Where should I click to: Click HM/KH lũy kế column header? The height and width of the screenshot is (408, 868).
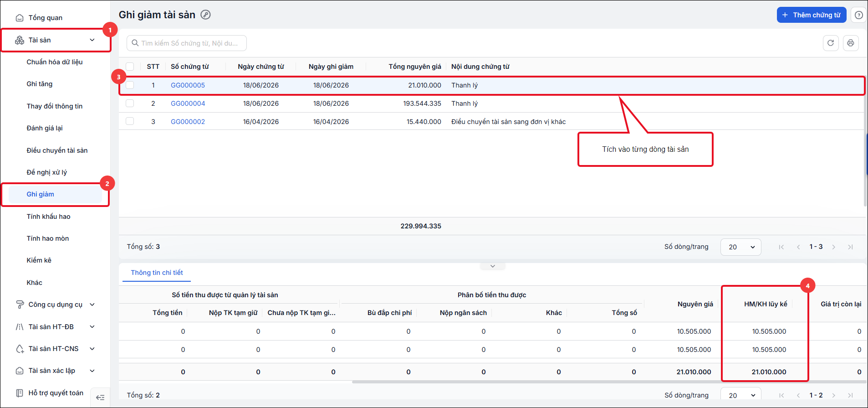766,304
